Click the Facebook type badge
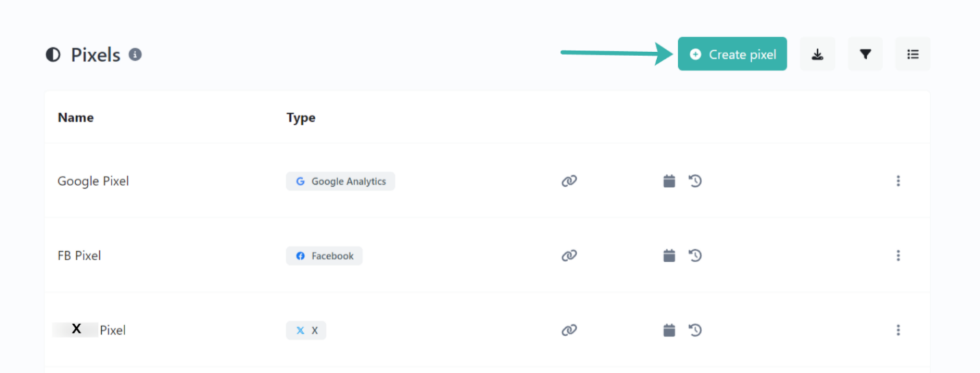 click(x=324, y=256)
